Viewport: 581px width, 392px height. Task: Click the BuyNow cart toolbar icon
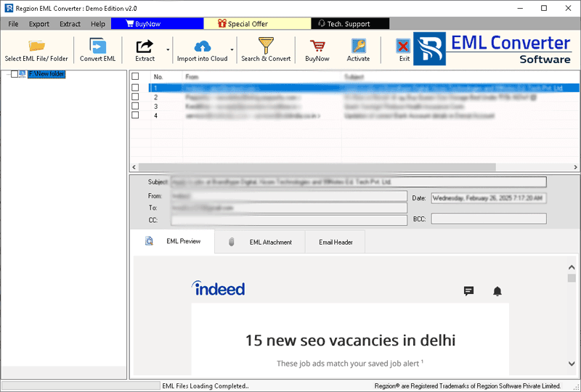317,46
